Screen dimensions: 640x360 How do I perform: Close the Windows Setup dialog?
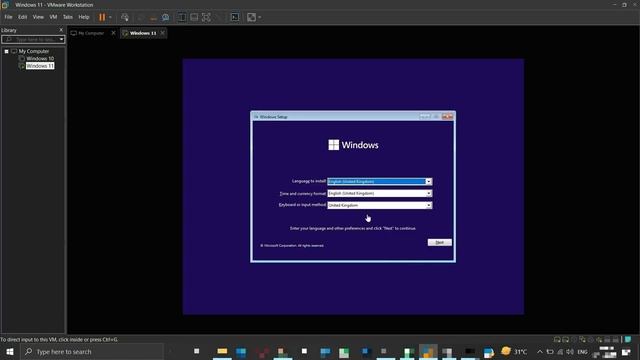tap(447, 117)
